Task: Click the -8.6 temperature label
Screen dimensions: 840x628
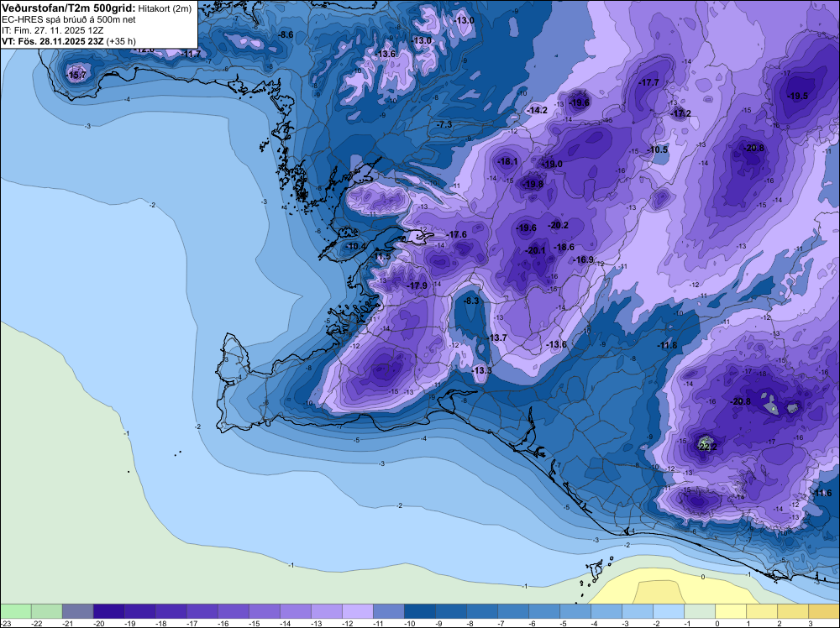Action: (286, 34)
